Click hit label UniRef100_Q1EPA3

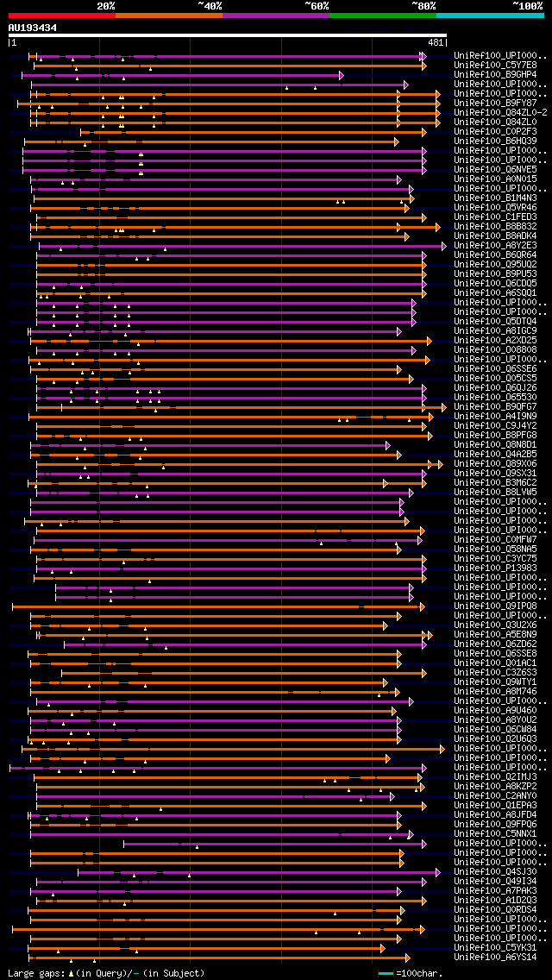point(495,806)
